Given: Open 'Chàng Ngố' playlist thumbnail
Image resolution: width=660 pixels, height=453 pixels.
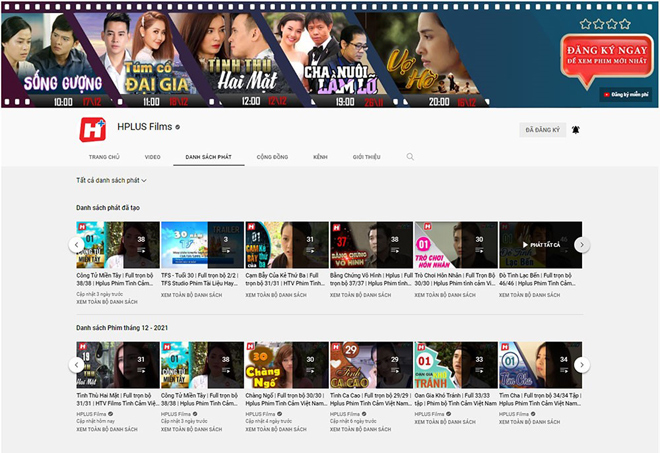Looking at the screenshot, I should [286, 364].
